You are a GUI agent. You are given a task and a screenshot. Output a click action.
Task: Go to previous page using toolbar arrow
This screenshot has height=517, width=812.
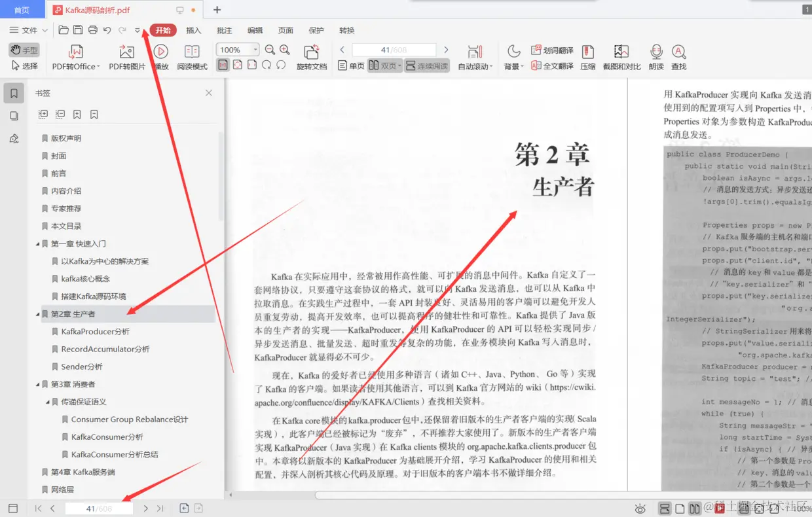342,50
